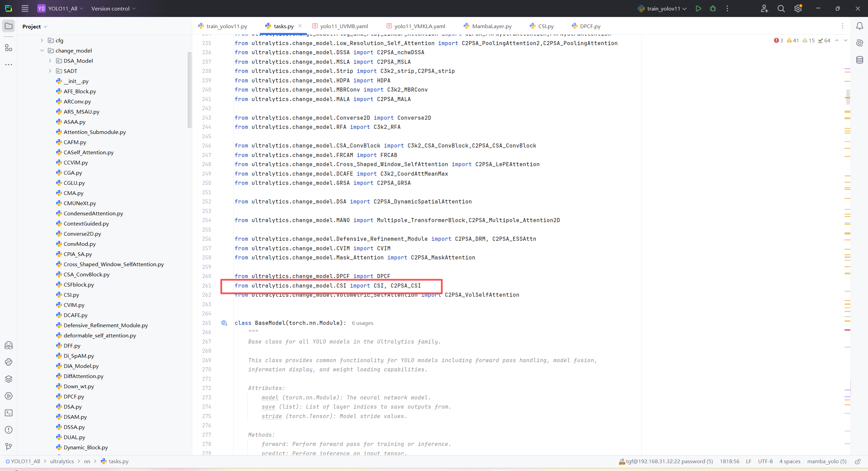The image size is (868, 471).
Task: Open the Problems tool window icon
Action: pyautogui.click(x=8, y=430)
